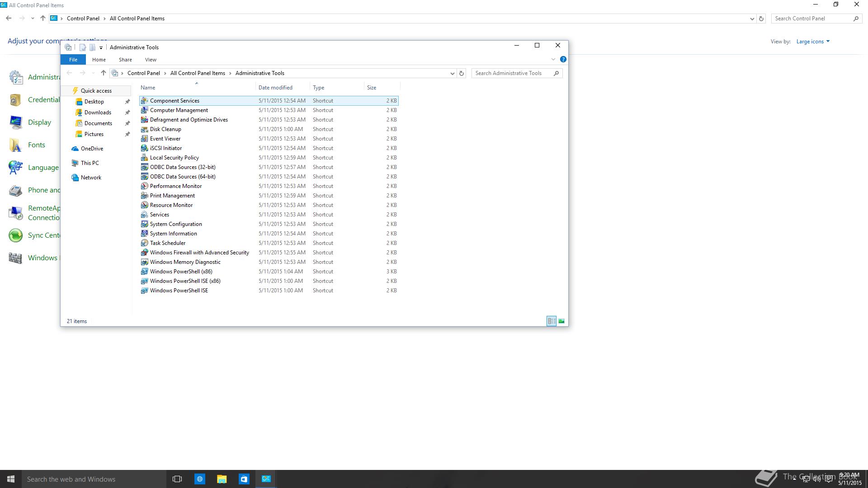Image resolution: width=868 pixels, height=488 pixels.
Task: Sort by the Date modified column header
Action: pos(283,88)
